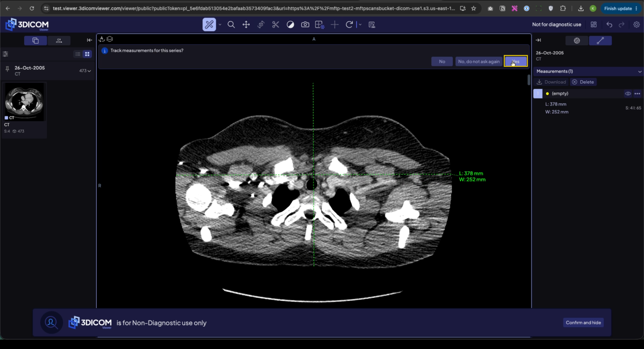Reload the browser page

[32, 8]
